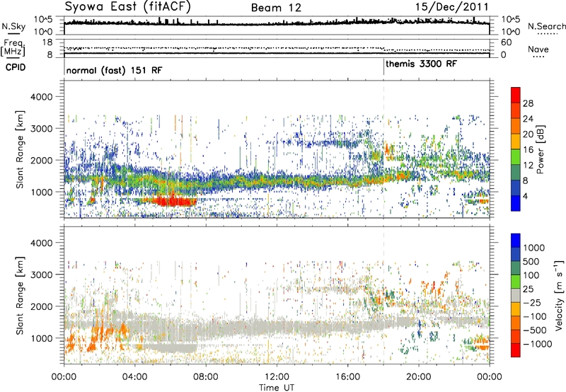Click the '-1000' velocity colorbar tick
Viewport: 566px width, 392px height.
click(538, 344)
